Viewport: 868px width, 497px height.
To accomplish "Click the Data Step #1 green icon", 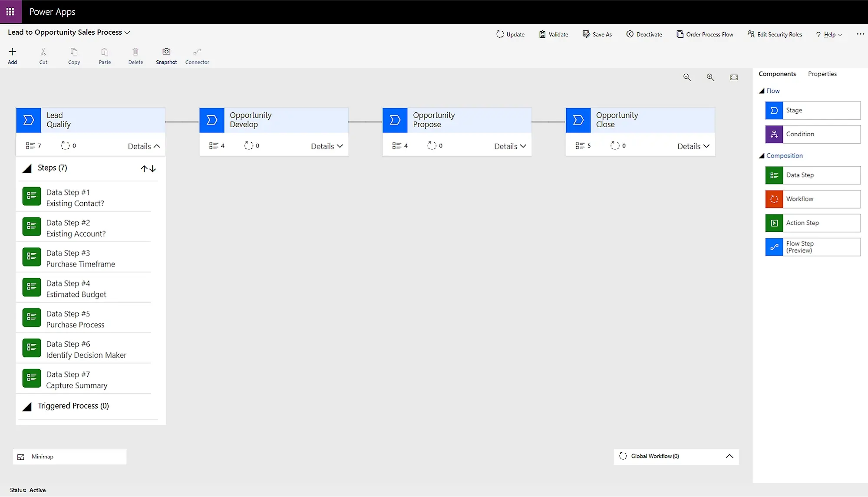I will point(32,196).
